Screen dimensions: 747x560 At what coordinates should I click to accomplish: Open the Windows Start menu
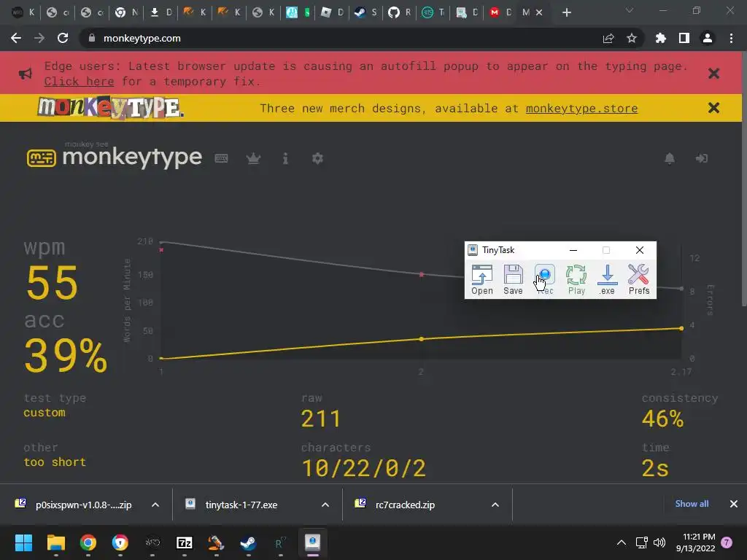tap(23, 542)
